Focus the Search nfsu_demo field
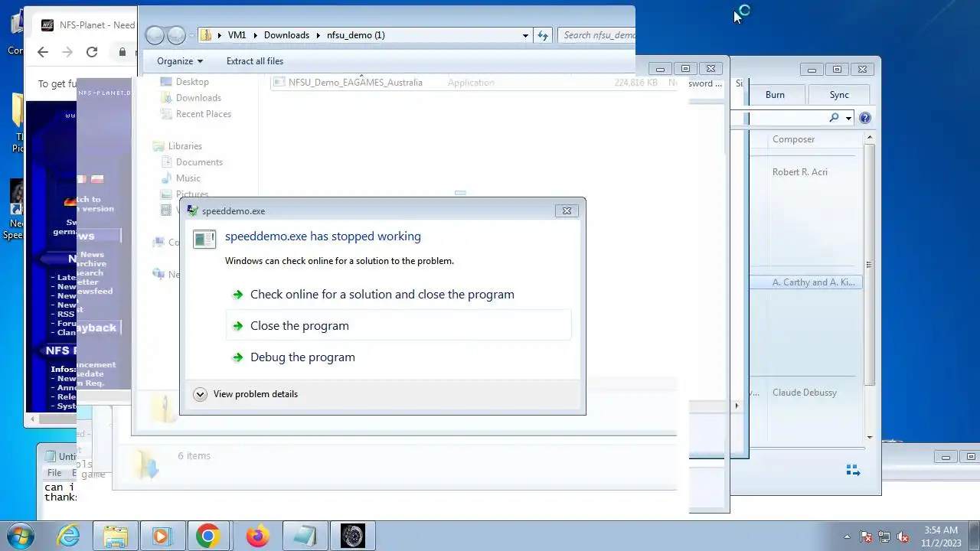 tap(598, 35)
